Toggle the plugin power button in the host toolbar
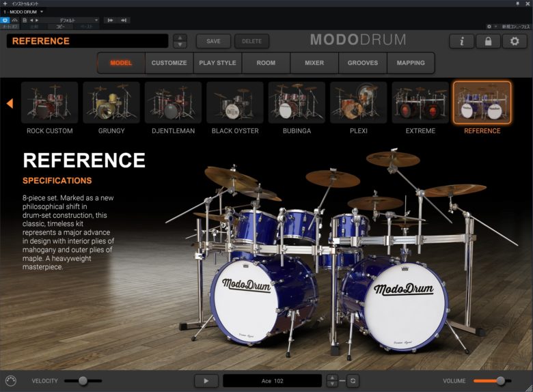This screenshot has width=533, height=392. (x=5, y=20)
